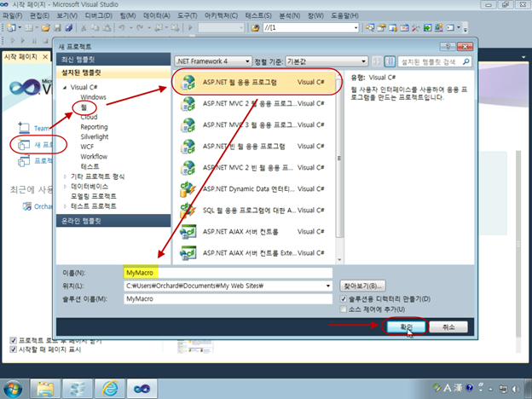This screenshot has height=399, width=532.
Task: Open the Windows Start orb
Action: coord(13,389)
